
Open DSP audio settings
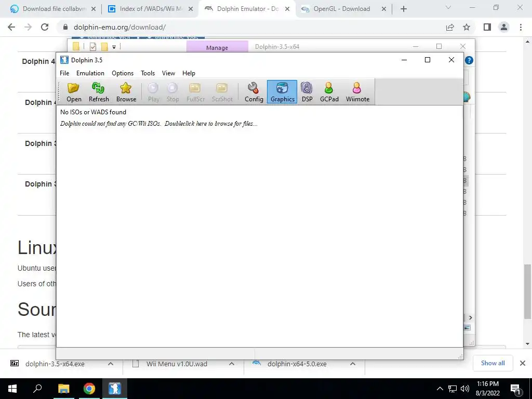coord(307,92)
